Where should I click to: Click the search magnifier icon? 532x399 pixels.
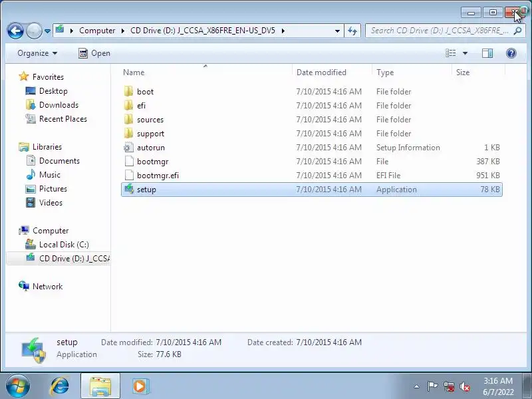pos(517,31)
